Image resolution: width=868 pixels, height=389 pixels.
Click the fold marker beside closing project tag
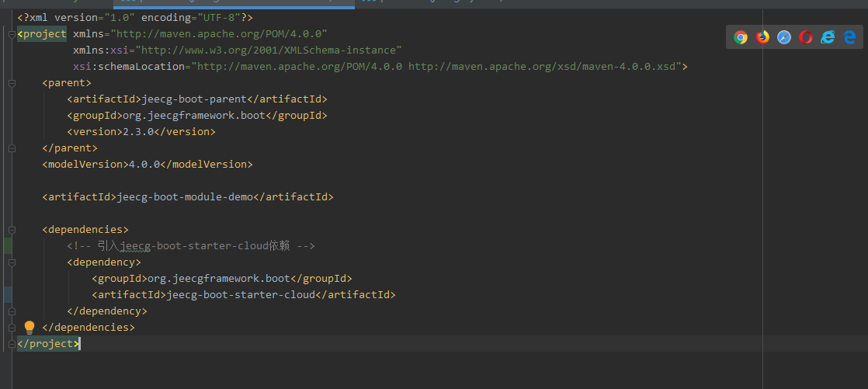click(12, 344)
